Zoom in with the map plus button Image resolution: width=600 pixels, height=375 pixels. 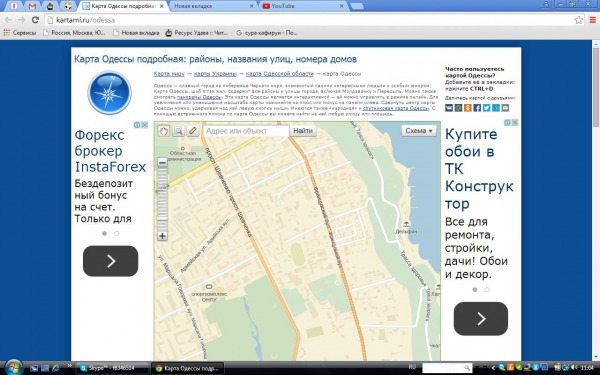[x=162, y=236]
